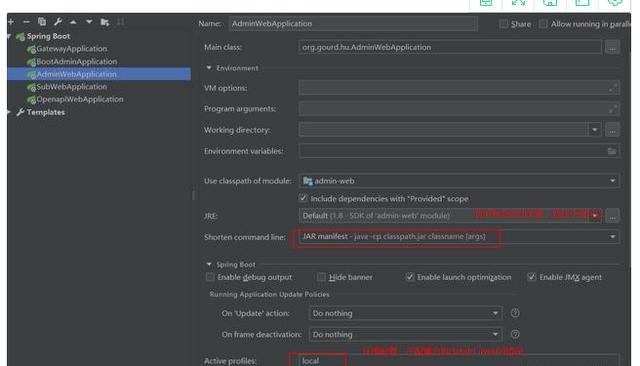Image resolution: width=640 pixels, height=366 pixels.
Task: Move configuration down with arrow icon
Action: (x=89, y=22)
